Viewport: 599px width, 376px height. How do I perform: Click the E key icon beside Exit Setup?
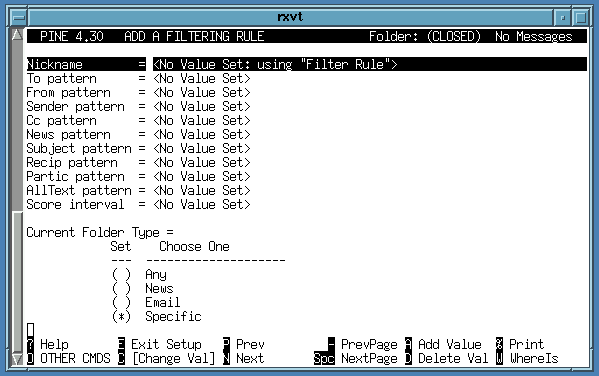click(121, 344)
